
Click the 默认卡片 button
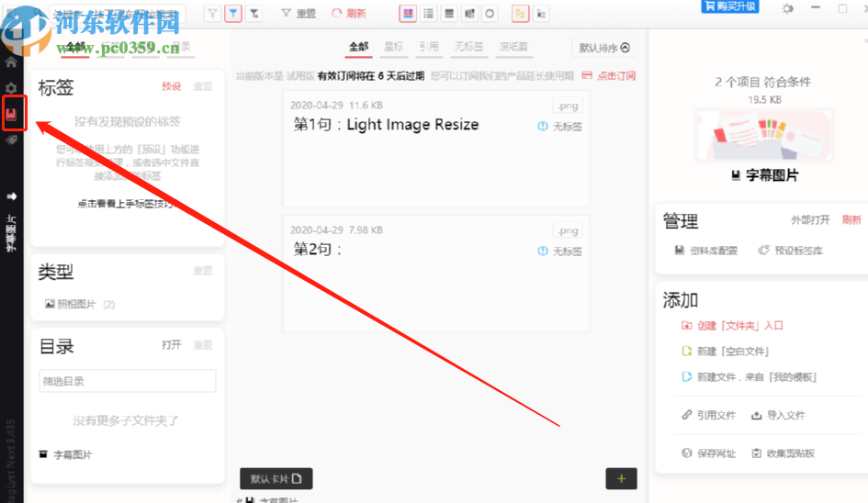point(276,478)
